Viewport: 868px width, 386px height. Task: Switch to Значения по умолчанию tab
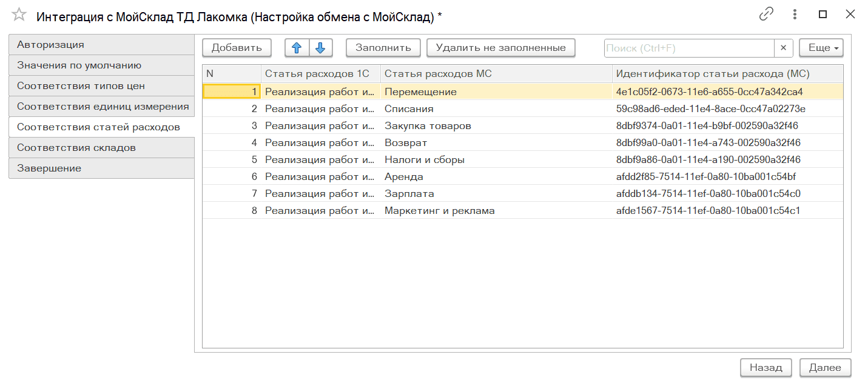101,65
